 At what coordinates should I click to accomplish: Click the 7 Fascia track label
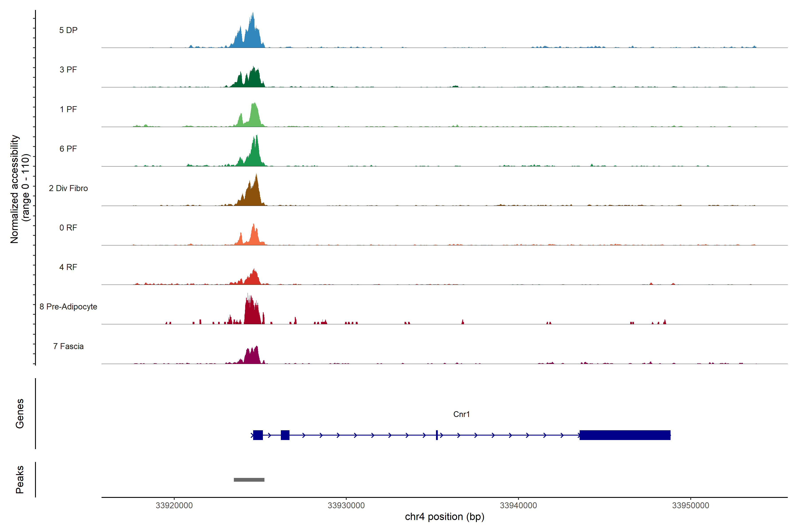68,346
